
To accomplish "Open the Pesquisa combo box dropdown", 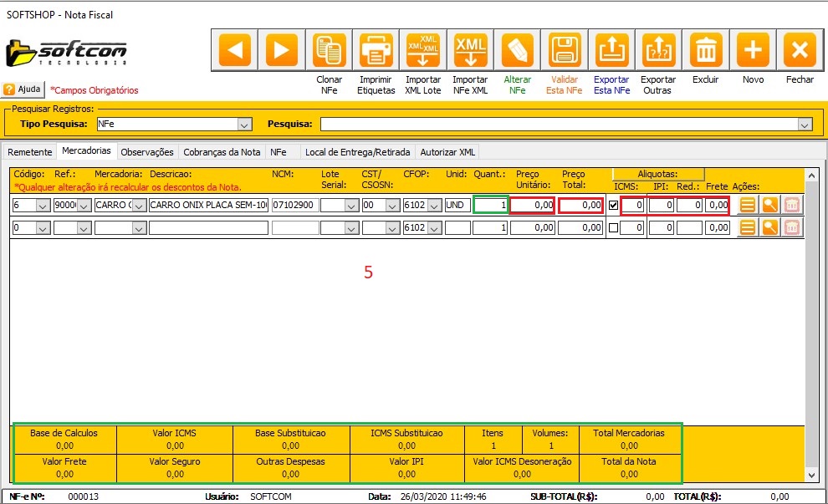I will pyautogui.click(x=805, y=124).
